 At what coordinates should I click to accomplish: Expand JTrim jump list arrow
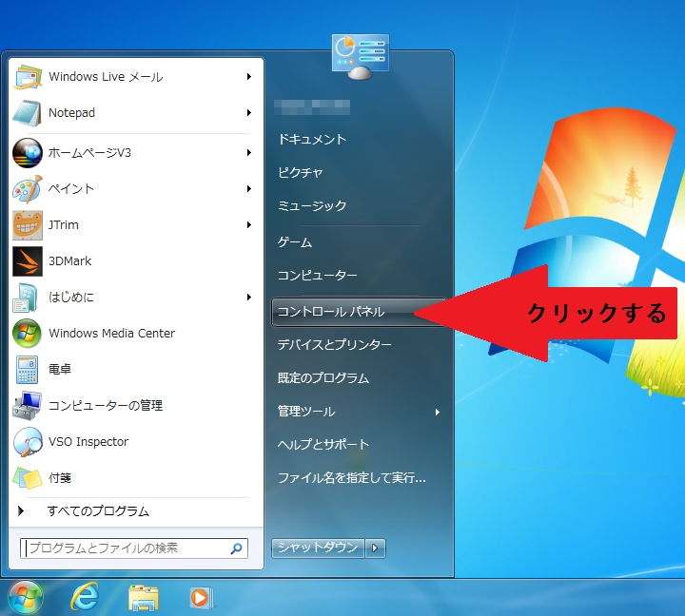[x=249, y=225]
